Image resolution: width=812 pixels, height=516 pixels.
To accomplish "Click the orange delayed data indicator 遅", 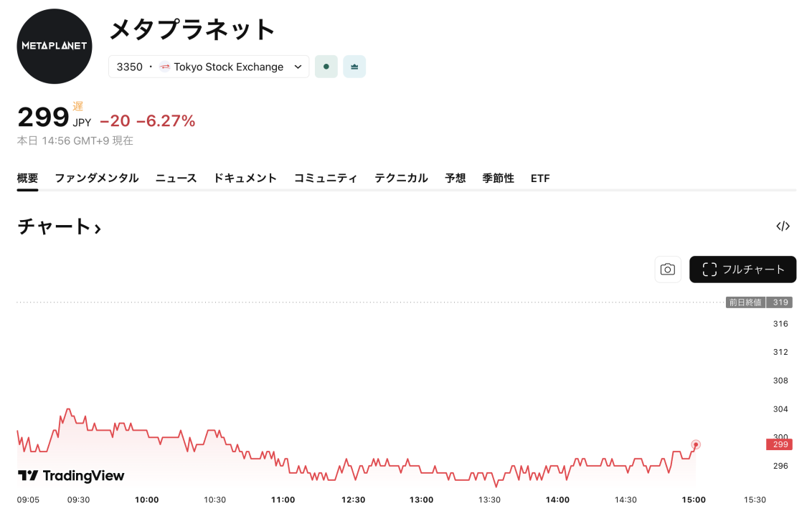I will (x=78, y=106).
